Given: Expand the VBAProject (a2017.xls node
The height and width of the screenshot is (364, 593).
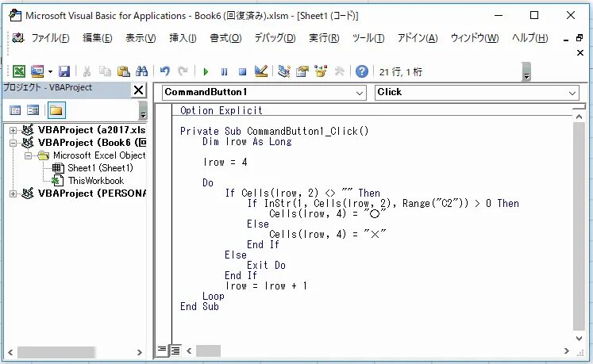Looking at the screenshot, I should pyautogui.click(x=13, y=130).
